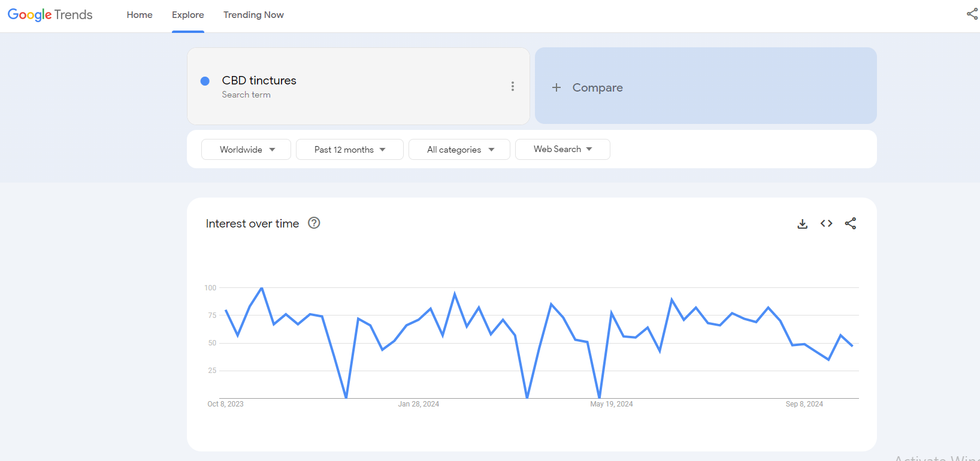
Task: Click the 75 y-axis label
Action: (x=212, y=316)
